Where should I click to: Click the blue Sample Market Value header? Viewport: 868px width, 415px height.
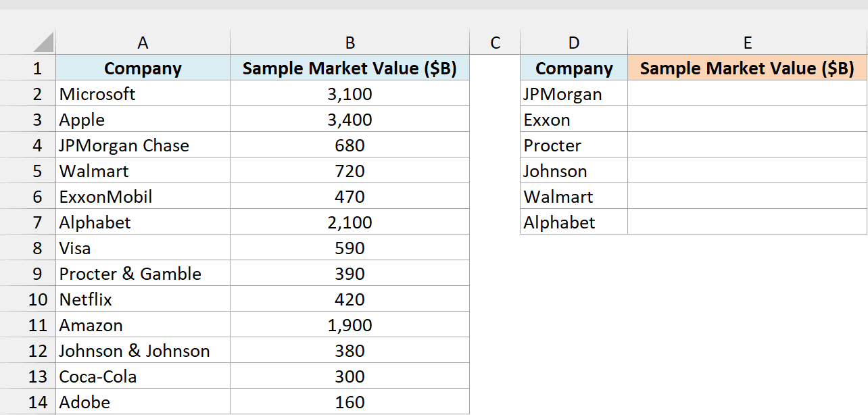[349, 68]
